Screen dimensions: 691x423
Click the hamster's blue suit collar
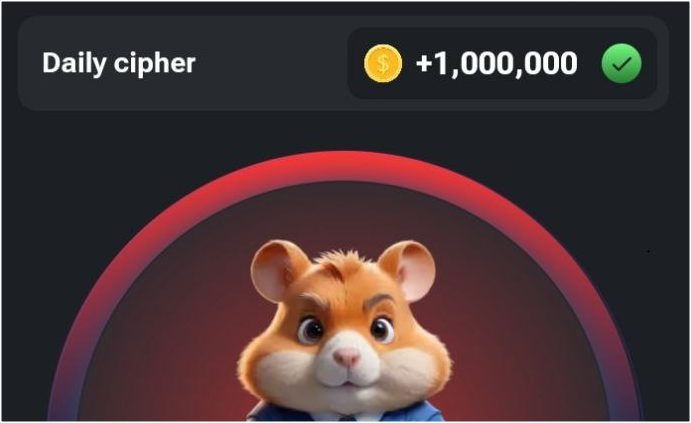coord(344,414)
